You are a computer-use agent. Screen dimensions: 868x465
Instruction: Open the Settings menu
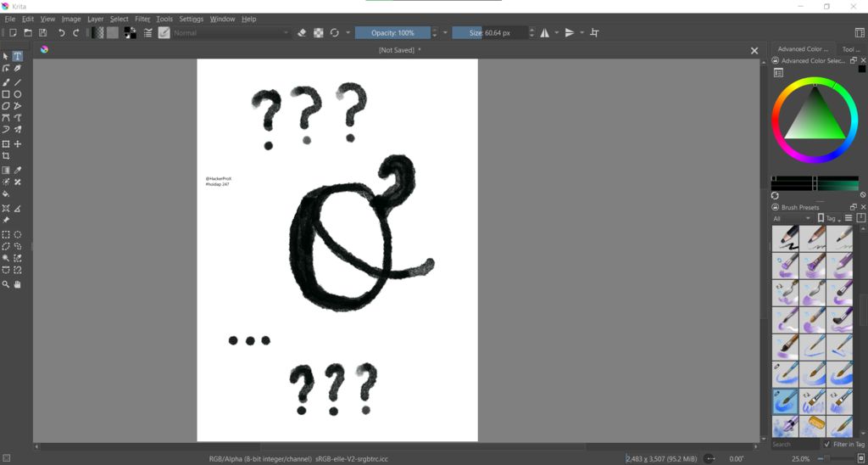pyautogui.click(x=191, y=19)
